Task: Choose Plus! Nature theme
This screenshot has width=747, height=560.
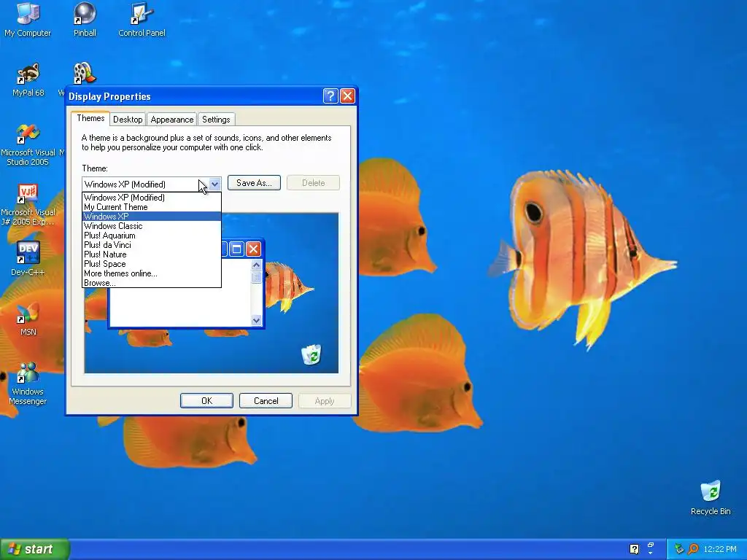Action: pyautogui.click(x=152, y=254)
